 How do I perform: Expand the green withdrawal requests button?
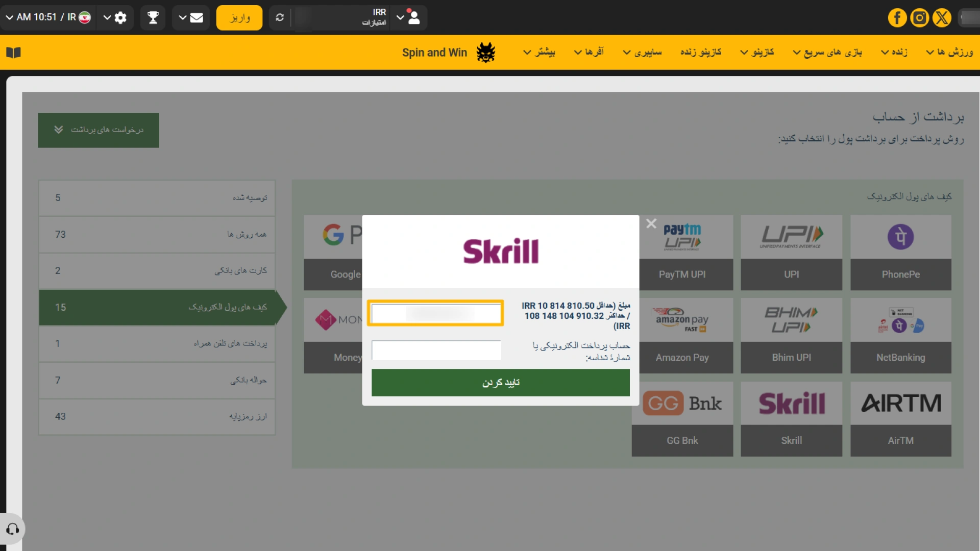click(x=99, y=130)
